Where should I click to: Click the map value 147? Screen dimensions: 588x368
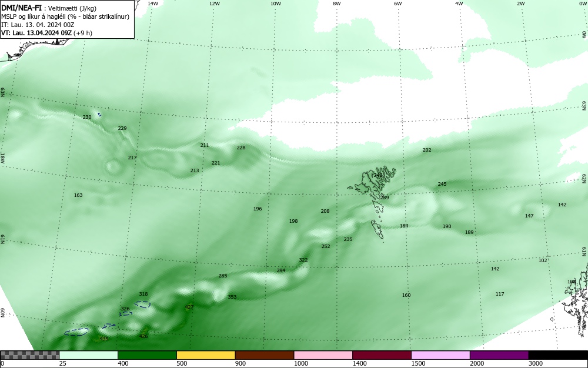tap(529, 216)
